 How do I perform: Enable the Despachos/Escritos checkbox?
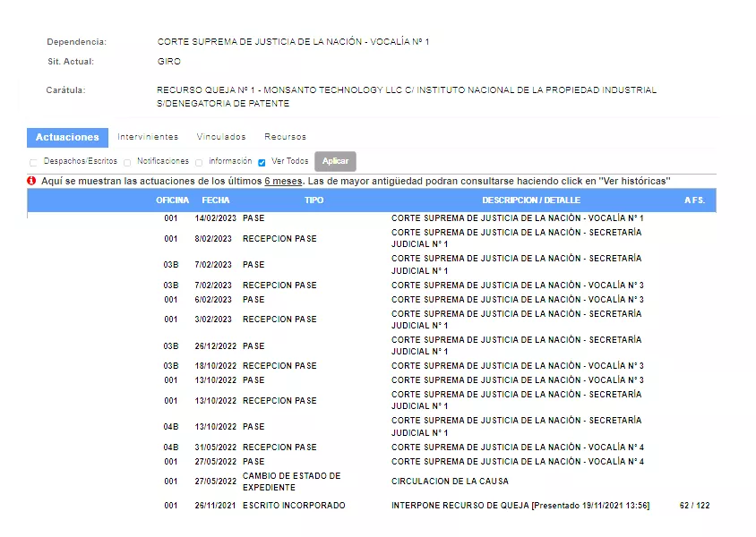pyautogui.click(x=33, y=162)
